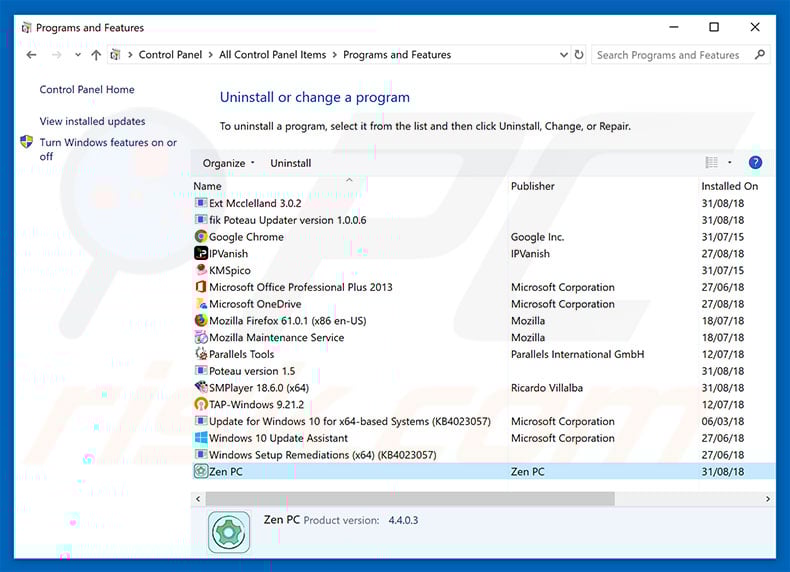Select the Windows 10 Update Assistant icon
Screen dimensions: 790x572
(201, 437)
